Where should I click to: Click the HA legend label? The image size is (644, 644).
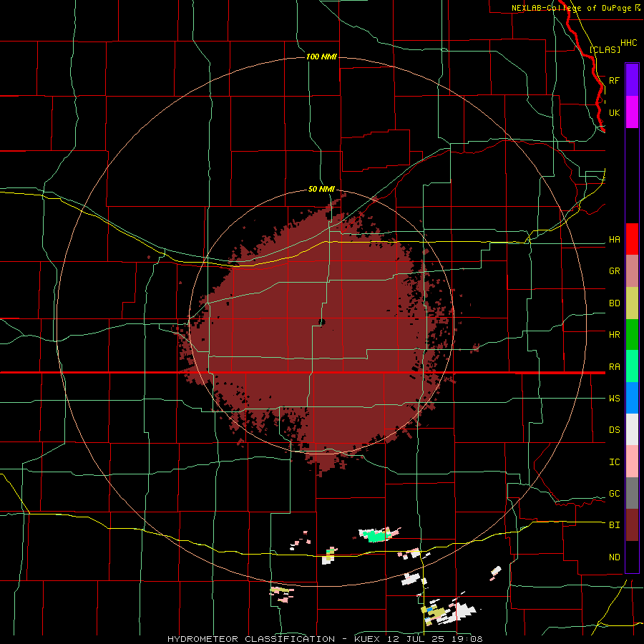pos(614,240)
